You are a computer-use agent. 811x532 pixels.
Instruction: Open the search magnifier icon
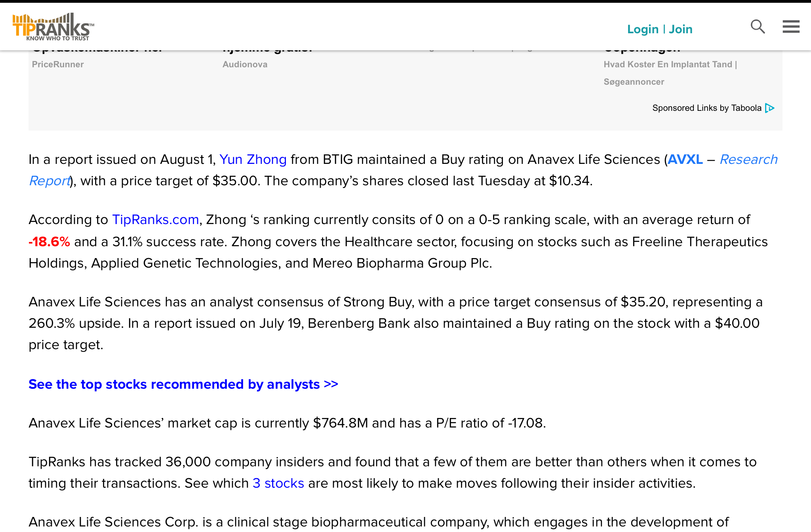coord(758,27)
